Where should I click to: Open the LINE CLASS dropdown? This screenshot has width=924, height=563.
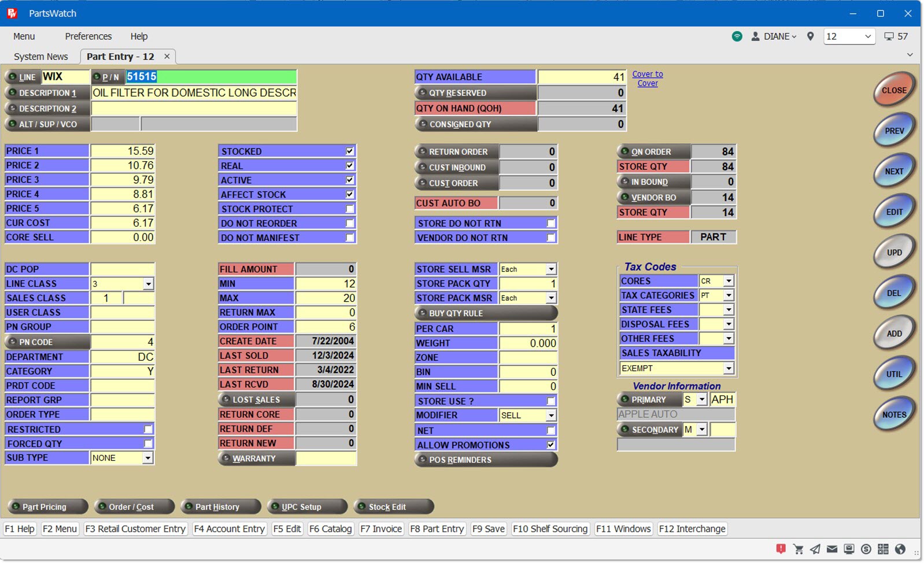(x=149, y=284)
